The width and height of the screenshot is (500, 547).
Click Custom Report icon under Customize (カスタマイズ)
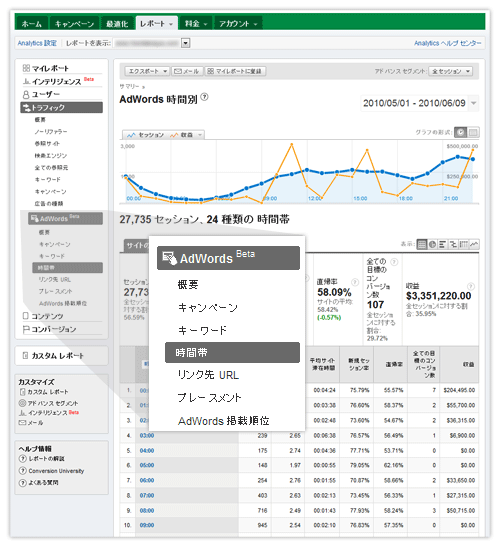(x=22, y=392)
